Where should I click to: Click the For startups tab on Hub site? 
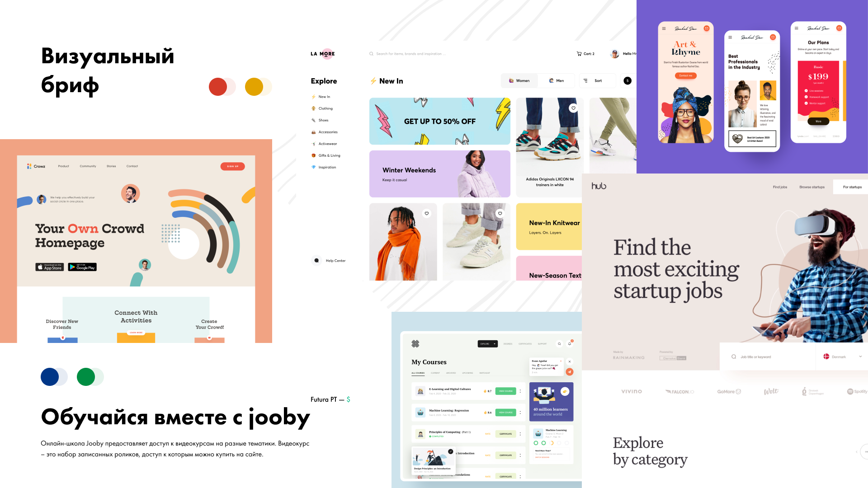[x=853, y=188]
